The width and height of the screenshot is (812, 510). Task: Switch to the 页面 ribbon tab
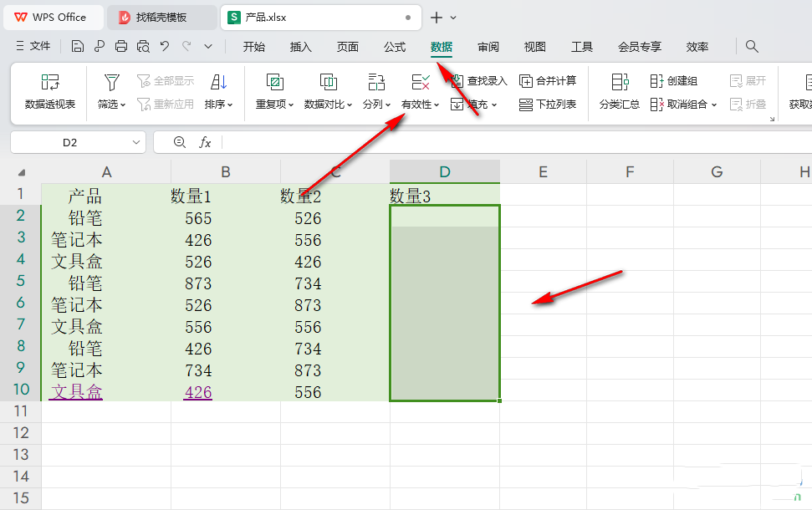348,47
